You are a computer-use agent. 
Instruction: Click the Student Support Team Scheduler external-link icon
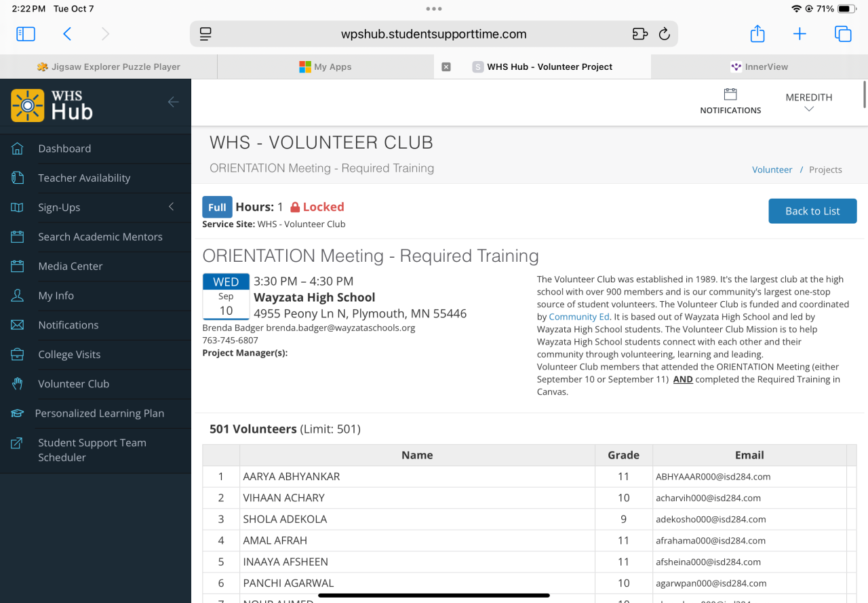(18, 443)
